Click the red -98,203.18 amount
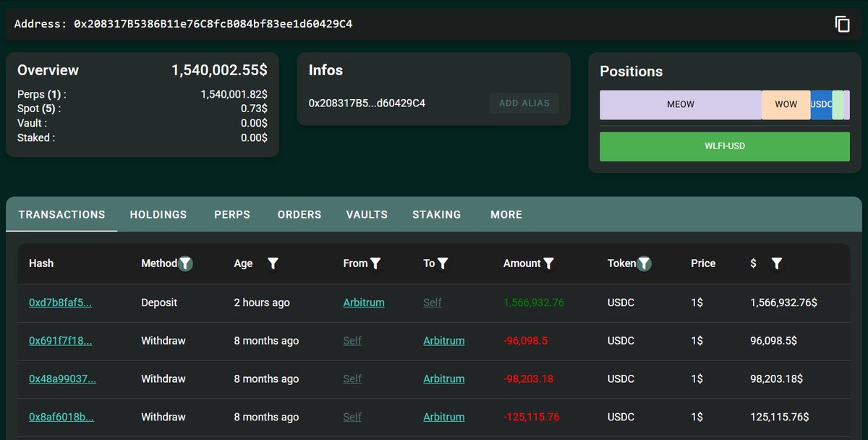This screenshot has height=440, width=868. pos(528,379)
